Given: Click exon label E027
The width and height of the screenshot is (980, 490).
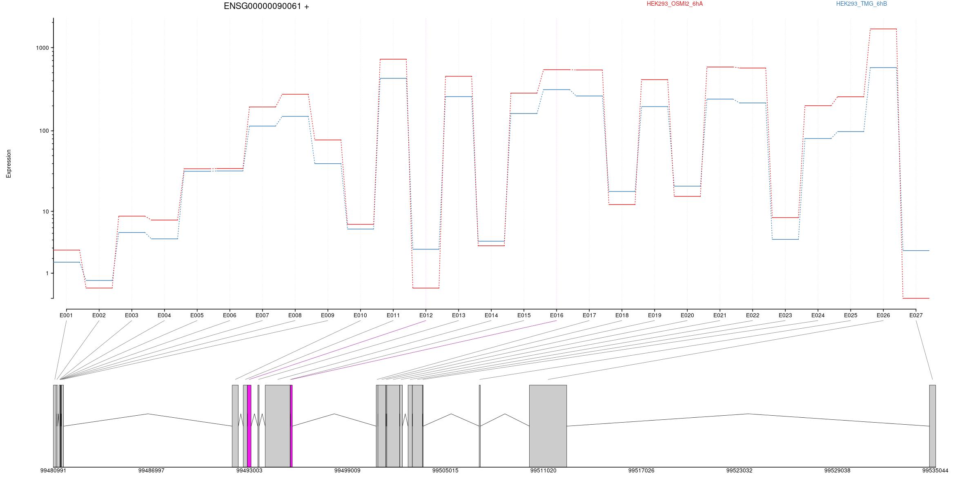Looking at the screenshot, I should pos(916,315).
